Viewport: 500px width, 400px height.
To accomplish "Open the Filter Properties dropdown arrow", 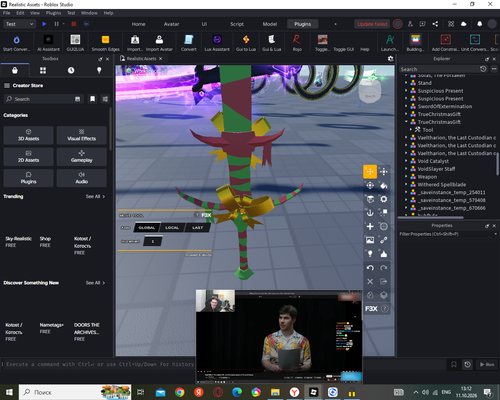I will [x=495, y=234].
